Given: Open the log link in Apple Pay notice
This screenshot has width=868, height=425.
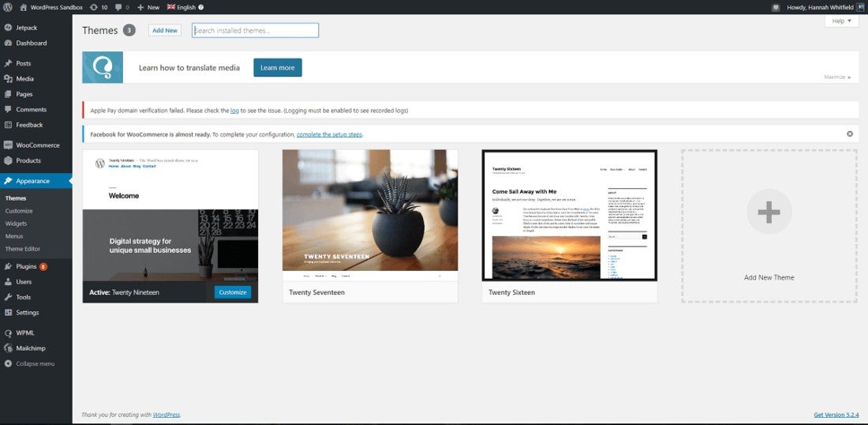Looking at the screenshot, I should (234, 111).
